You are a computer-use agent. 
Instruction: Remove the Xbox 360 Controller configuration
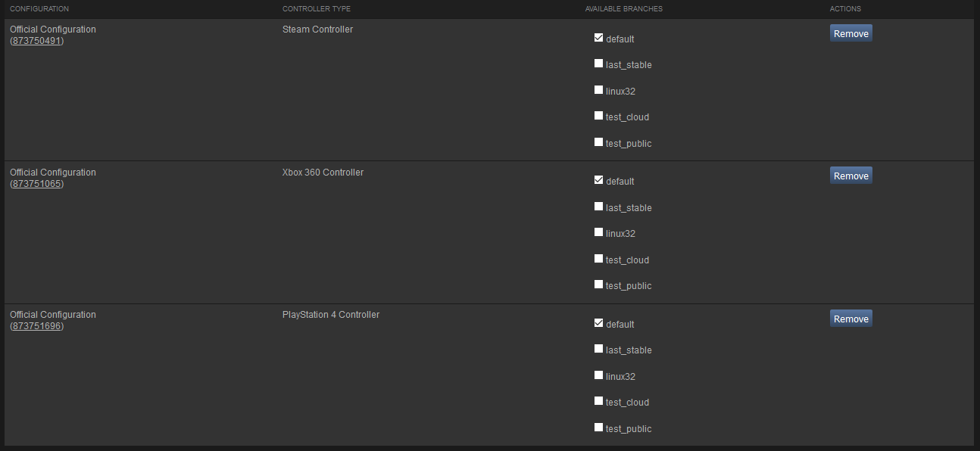(851, 176)
